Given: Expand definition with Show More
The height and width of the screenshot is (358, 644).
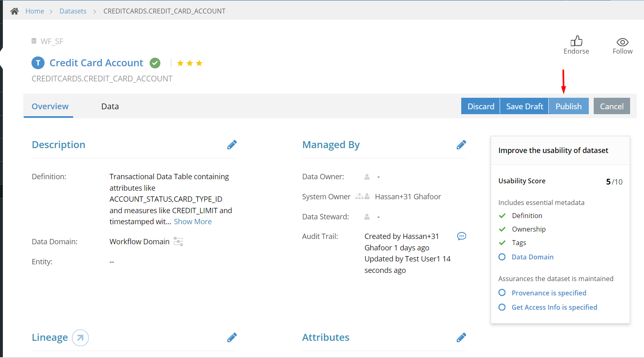Looking at the screenshot, I should coord(193,221).
